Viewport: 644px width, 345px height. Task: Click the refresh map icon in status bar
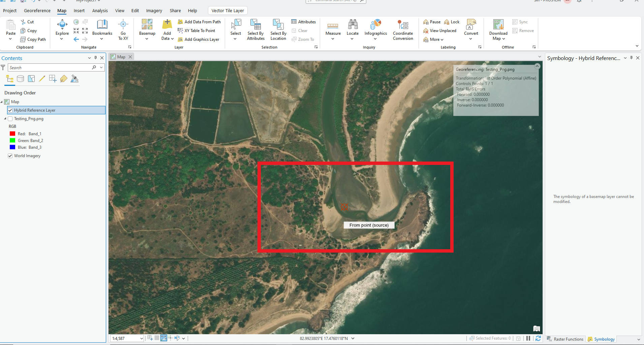point(538,338)
